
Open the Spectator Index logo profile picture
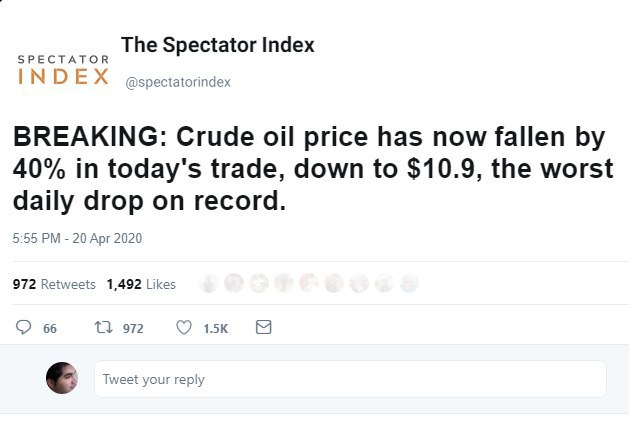pos(64,70)
